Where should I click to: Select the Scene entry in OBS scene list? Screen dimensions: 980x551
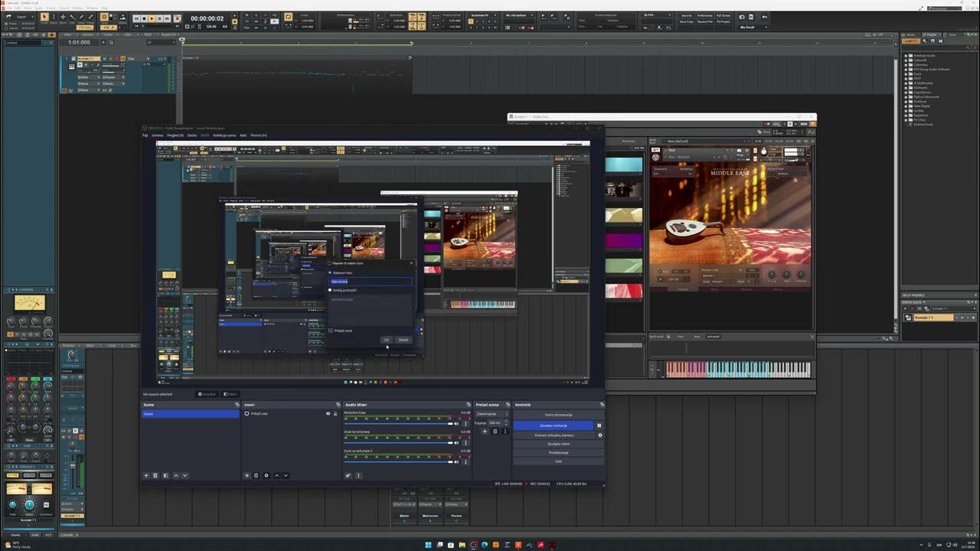tap(190, 414)
